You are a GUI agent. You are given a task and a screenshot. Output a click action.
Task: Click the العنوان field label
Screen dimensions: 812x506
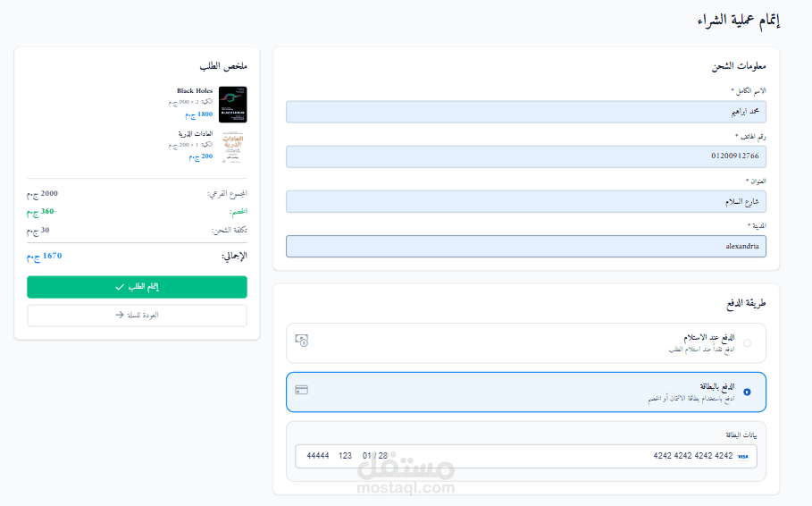coord(756,181)
